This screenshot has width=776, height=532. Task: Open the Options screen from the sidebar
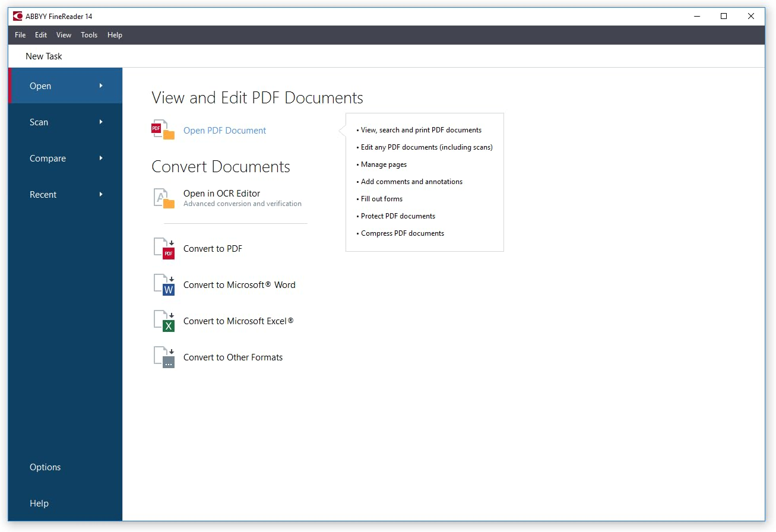[x=45, y=467]
